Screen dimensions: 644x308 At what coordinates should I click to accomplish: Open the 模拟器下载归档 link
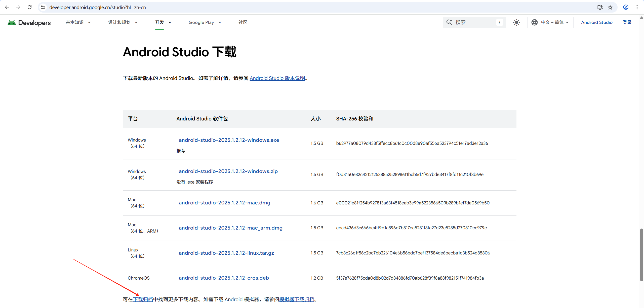[x=297, y=299]
